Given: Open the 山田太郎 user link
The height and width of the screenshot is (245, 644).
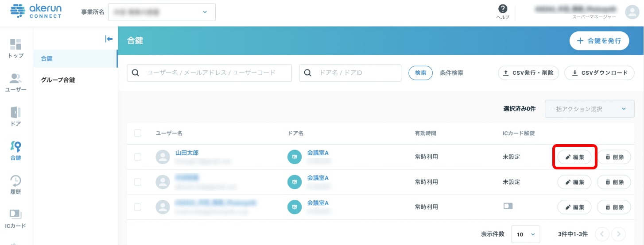Looking at the screenshot, I should click(187, 153).
